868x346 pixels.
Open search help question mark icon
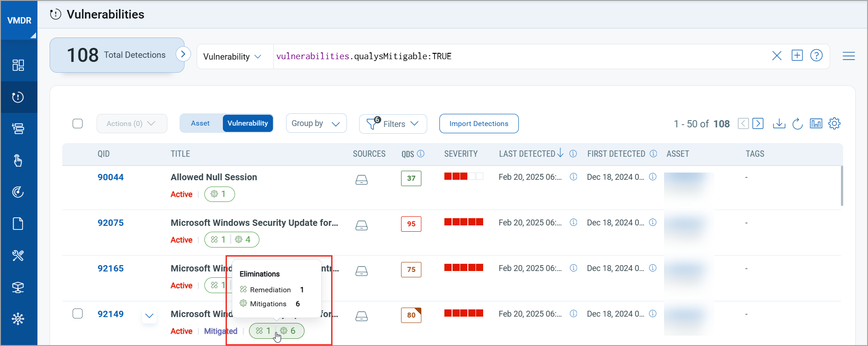click(817, 55)
